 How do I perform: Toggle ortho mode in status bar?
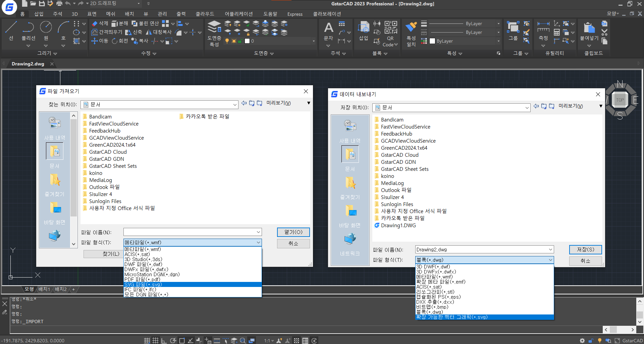164,340
